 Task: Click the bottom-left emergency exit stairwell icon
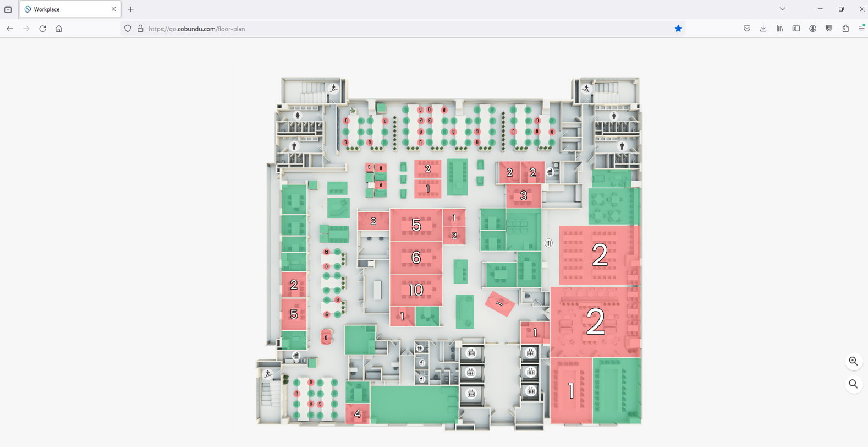268,374
